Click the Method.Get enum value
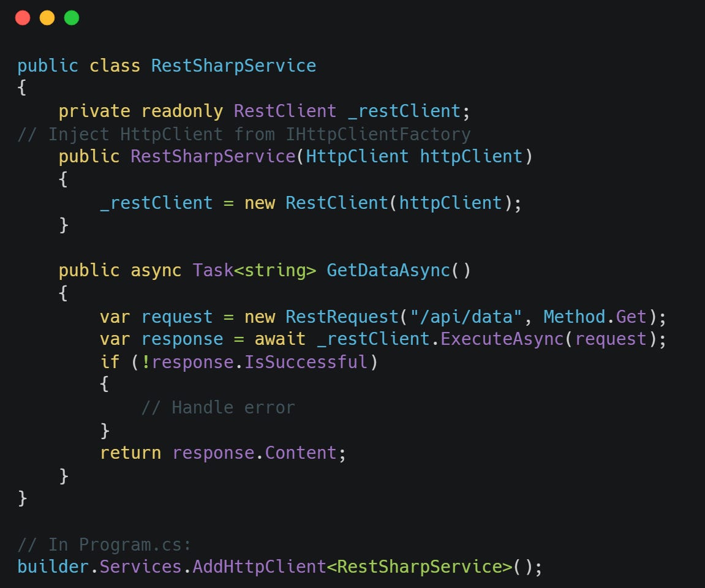This screenshot has height=588, width=705. click(x=595, y=317)
